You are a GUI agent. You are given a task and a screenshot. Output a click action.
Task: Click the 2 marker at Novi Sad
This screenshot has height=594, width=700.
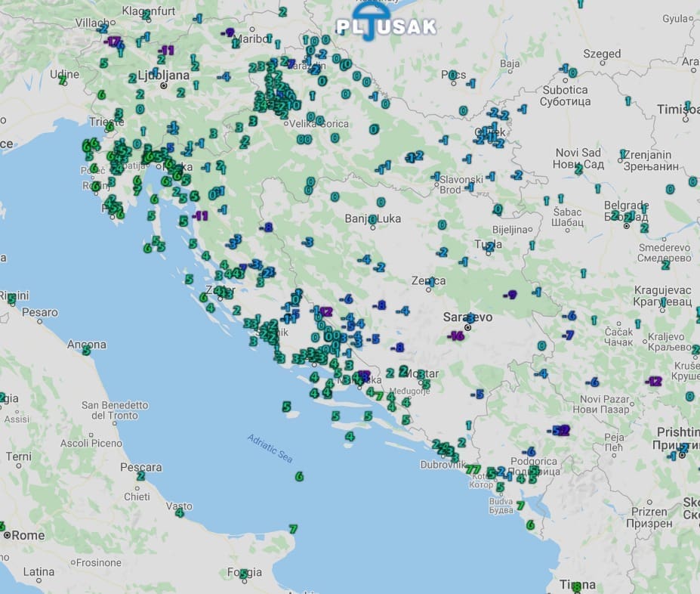click(x=578, y=170)
